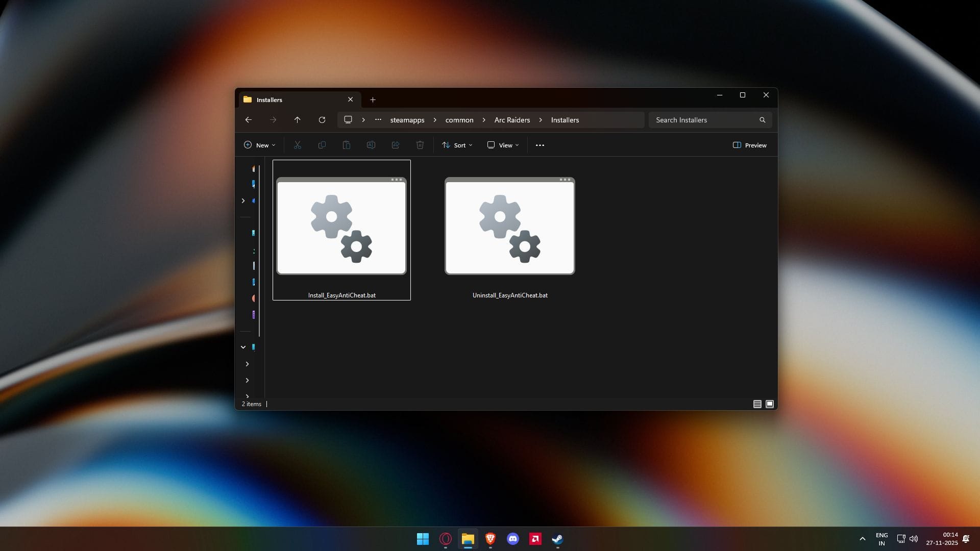Open Brave browser from taskbar

click(x=490, y=539)
